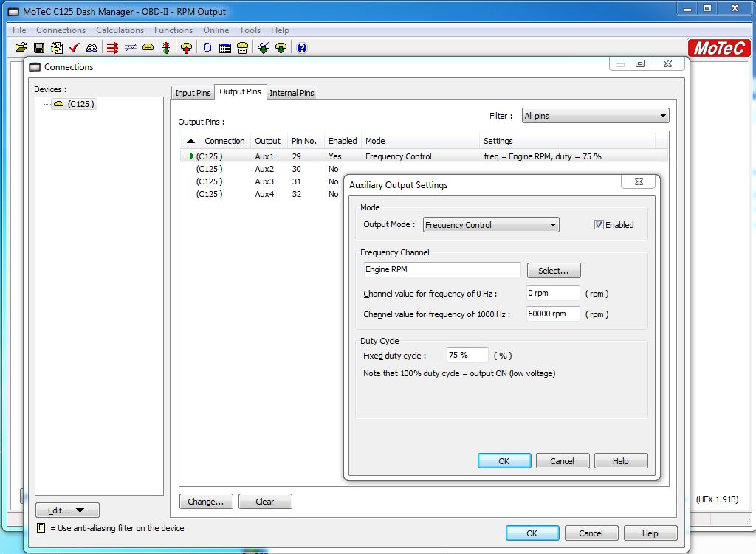Click the Mode column header

pyautogui.click(x=420, y=141)
